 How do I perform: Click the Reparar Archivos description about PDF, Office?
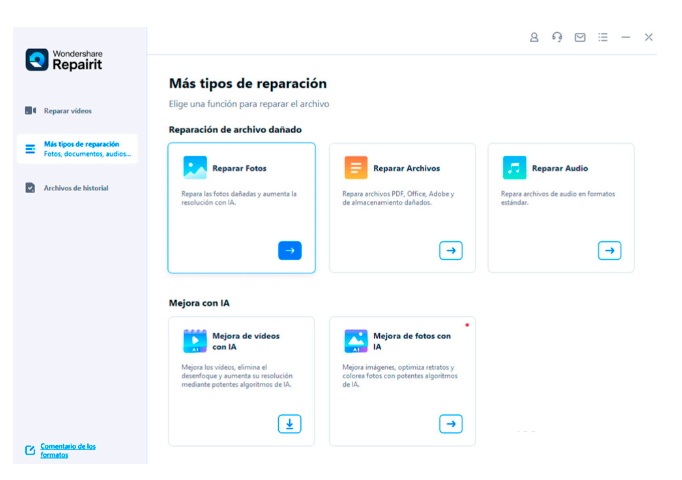click(398, 198)
